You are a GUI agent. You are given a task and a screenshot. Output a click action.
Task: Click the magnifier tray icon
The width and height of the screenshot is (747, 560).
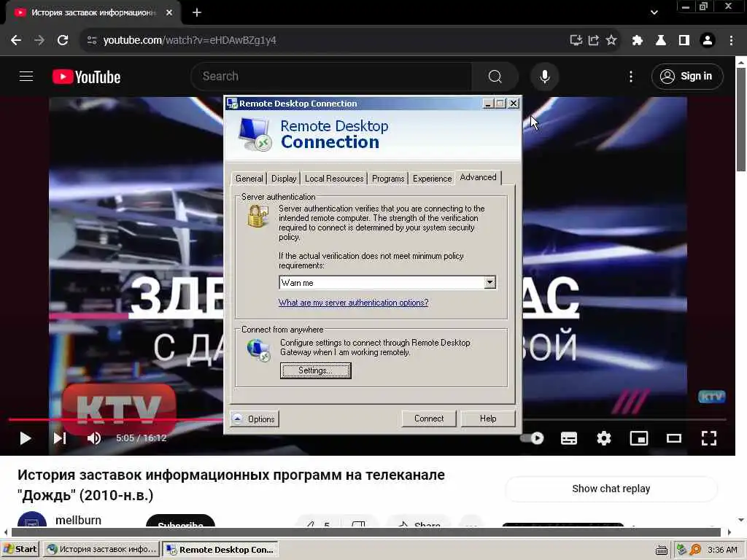point(695,550)
